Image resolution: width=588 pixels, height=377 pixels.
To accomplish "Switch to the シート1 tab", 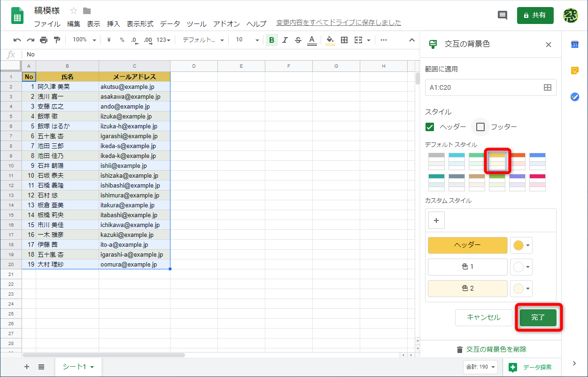I will [78, 367].
